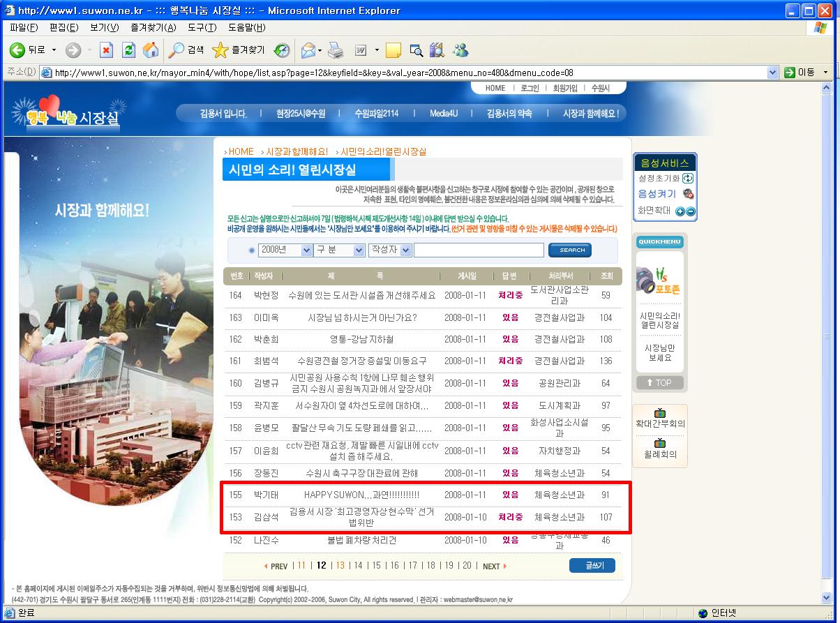Click the browser Refresh toolbar icon

click(128, 50)
